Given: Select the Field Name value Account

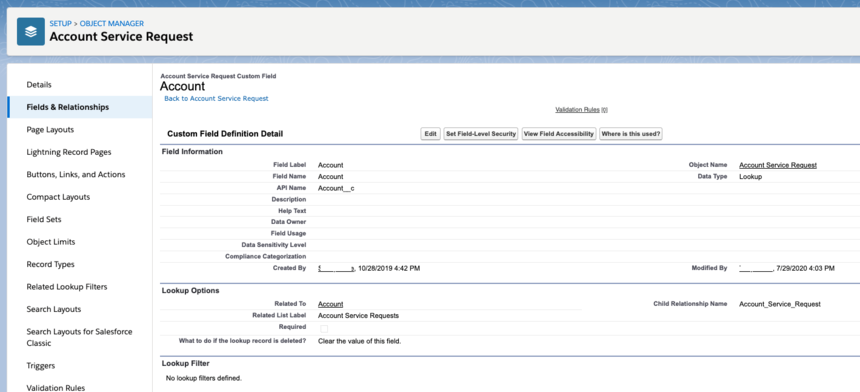Looking at the screenshot, I should tap(331, 177).
